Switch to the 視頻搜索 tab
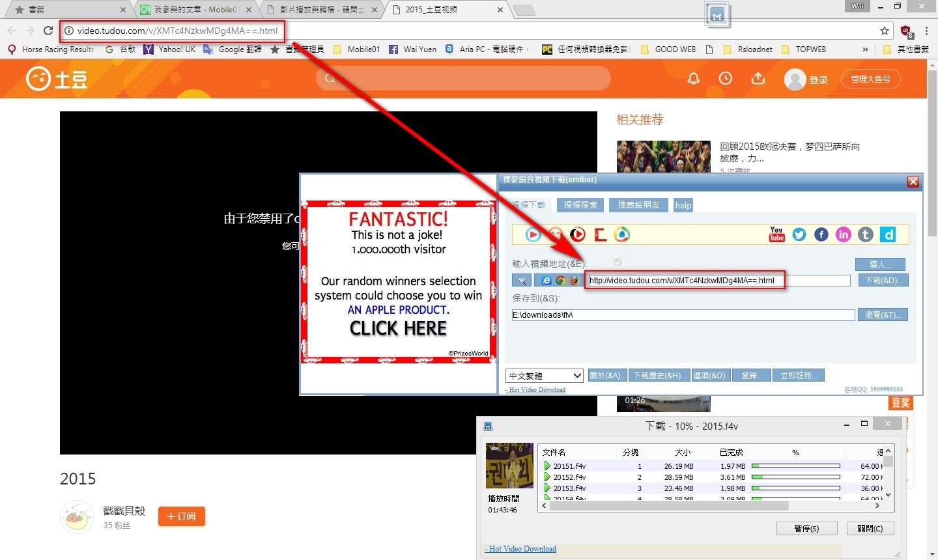This screenshot has height=560, width=938. point(580,205)
